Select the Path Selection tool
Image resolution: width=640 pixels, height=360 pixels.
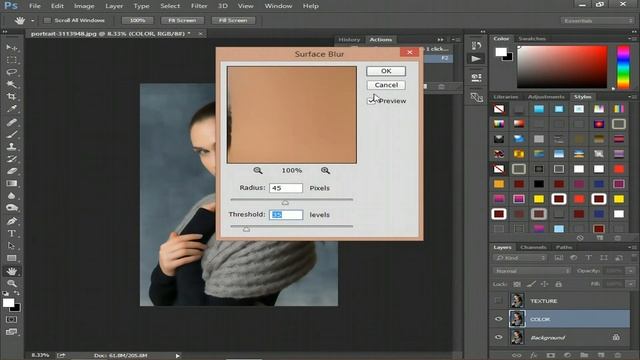tap(11, 246)
